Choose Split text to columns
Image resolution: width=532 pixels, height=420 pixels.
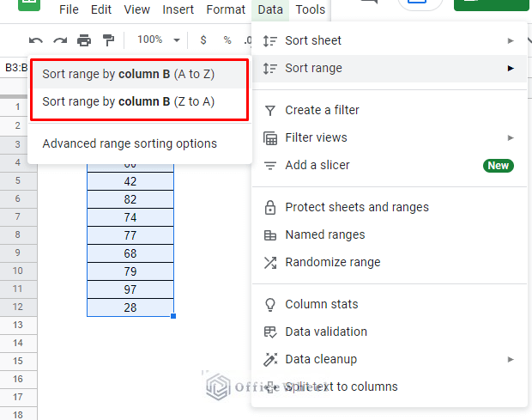pyautogui.click(x=390, y=387)
